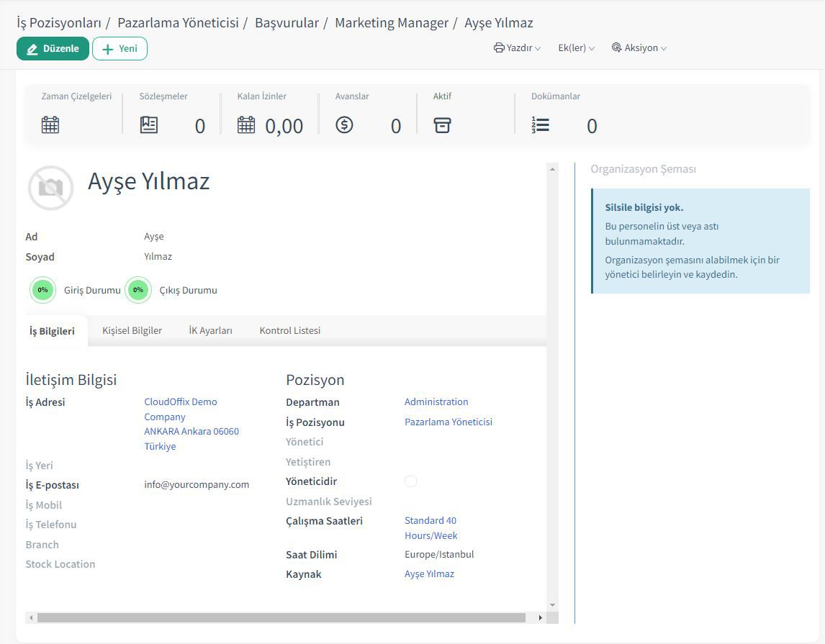Click the scroll left arrow
Image resolution: width=825 pixels, height=644 pixels.
pyautogui.click(x=31, y=617)
